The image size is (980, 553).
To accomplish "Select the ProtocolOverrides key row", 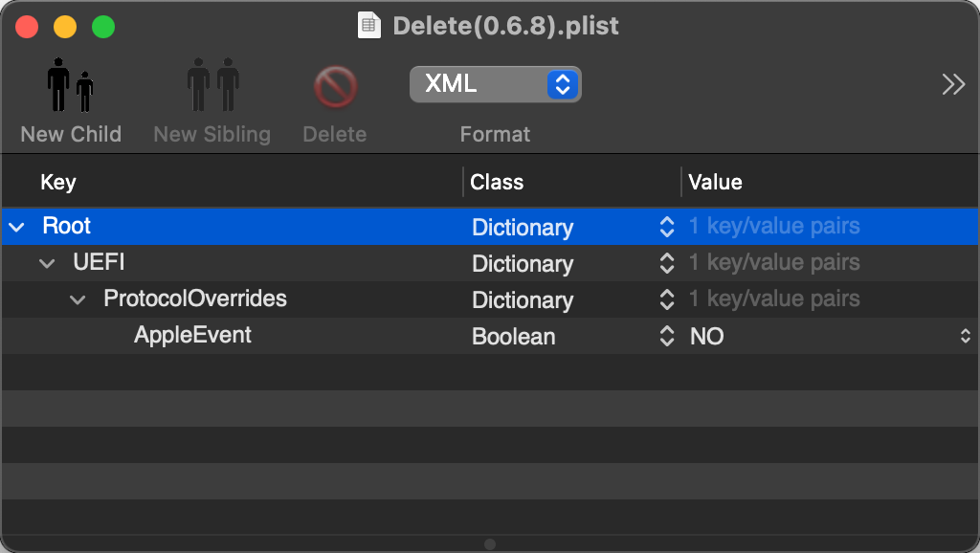I will [x=490, y=299].
